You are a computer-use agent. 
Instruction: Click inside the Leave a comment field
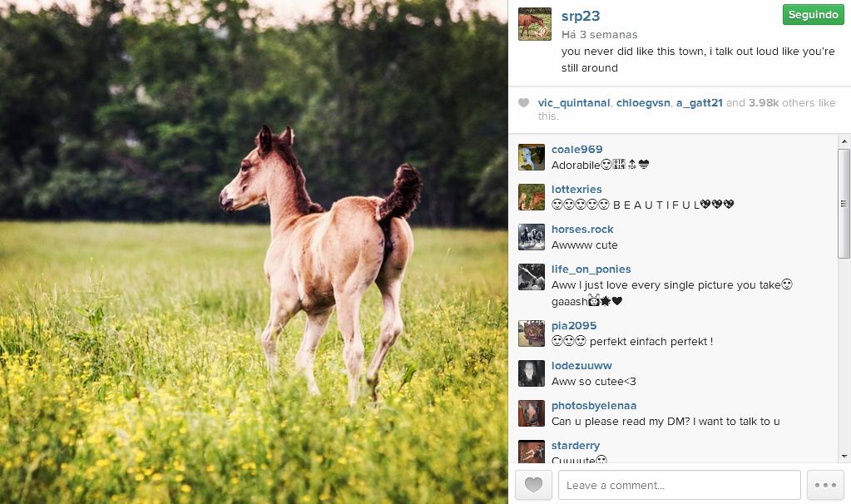click(680, 485)
